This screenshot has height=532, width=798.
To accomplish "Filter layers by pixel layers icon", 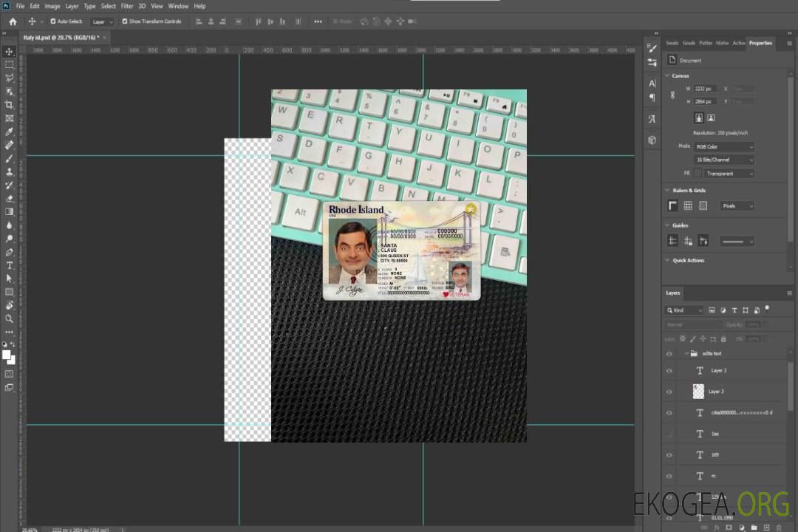I will (x=712, y=310).
